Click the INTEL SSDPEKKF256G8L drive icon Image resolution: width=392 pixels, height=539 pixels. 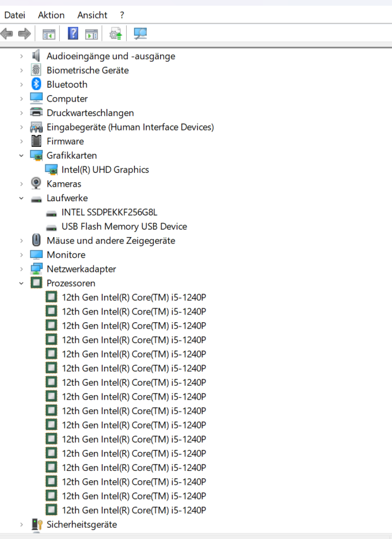pos(51,214)
